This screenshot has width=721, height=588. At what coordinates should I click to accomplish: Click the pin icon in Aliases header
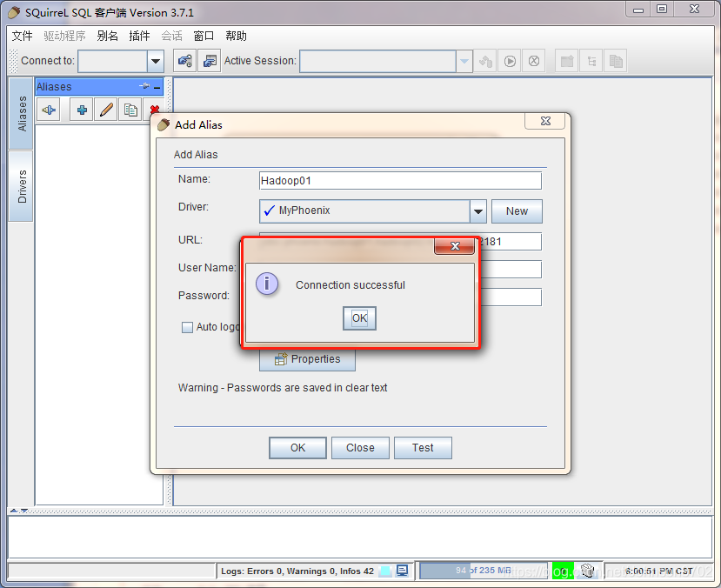144,86
